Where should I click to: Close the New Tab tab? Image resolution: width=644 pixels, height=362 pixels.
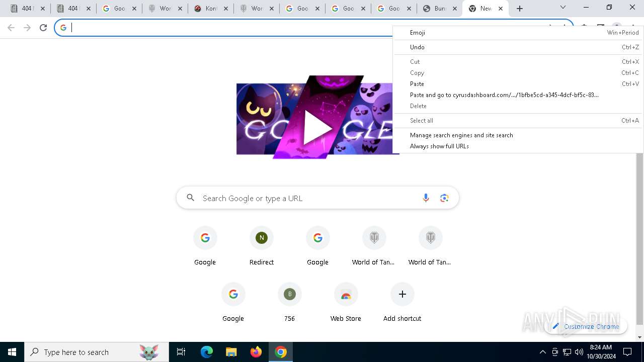click(501, 9)
